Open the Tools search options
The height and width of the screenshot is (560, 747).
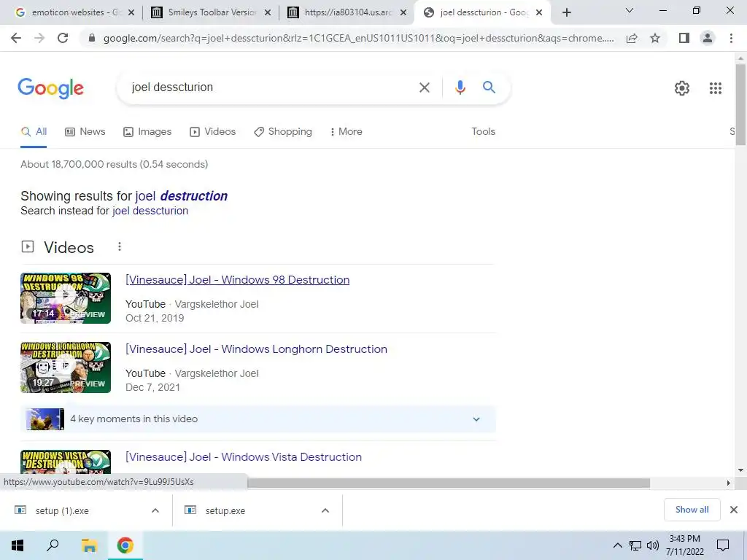point(483,131)
